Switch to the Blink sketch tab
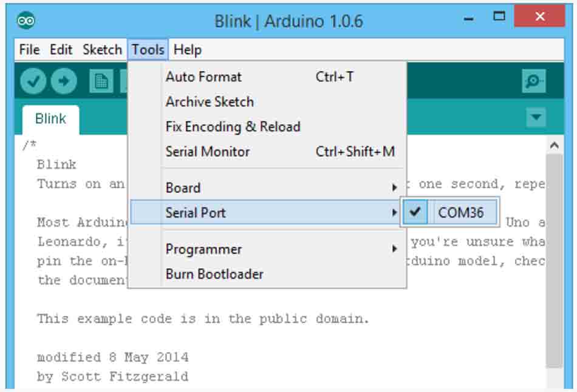577x392 pixels. point(50,119)
